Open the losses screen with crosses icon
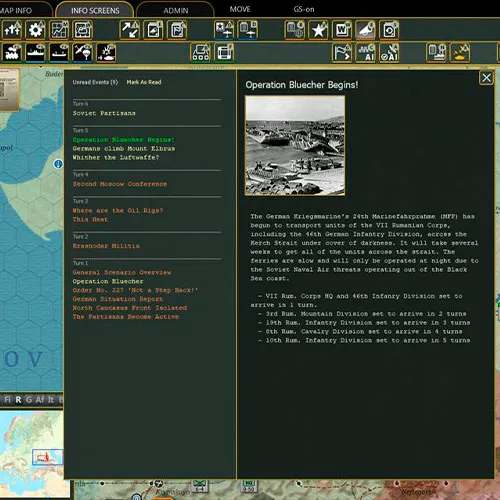The width and height of the screenshot is (500, 500). (12, 30)
